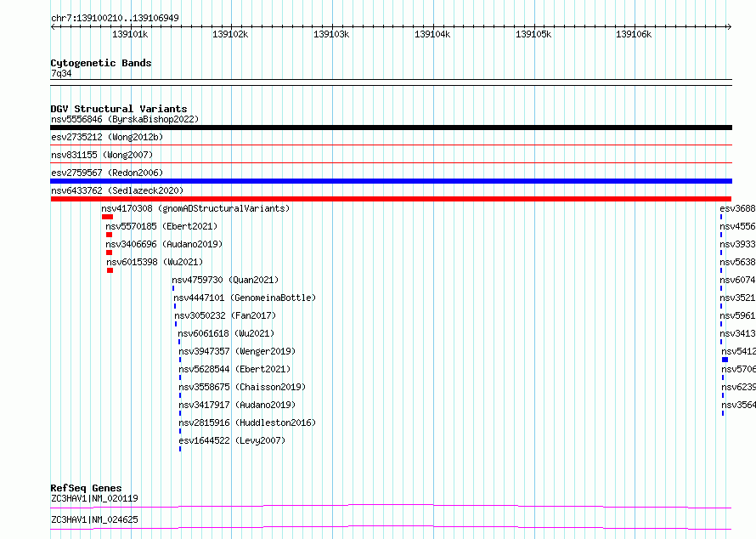The width and height of the screenshot is (756, 539).
Task: Open variant nsv831155 (Wong2007)
Action: (102, 155)
